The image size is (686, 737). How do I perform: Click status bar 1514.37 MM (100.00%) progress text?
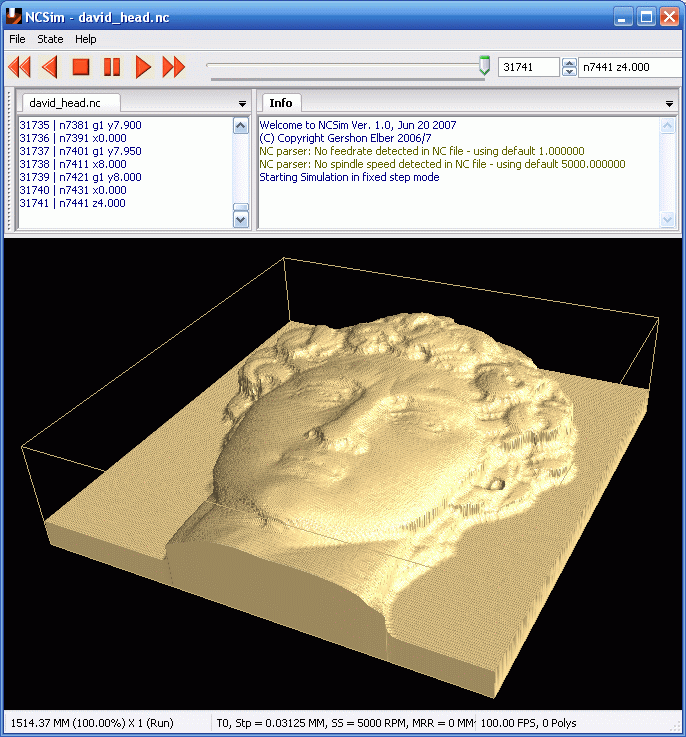(92, 723)
